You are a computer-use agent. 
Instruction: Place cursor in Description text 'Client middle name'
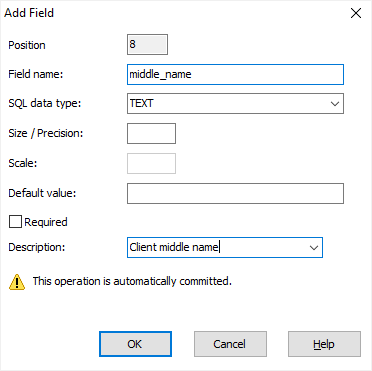tap(173, 247)
